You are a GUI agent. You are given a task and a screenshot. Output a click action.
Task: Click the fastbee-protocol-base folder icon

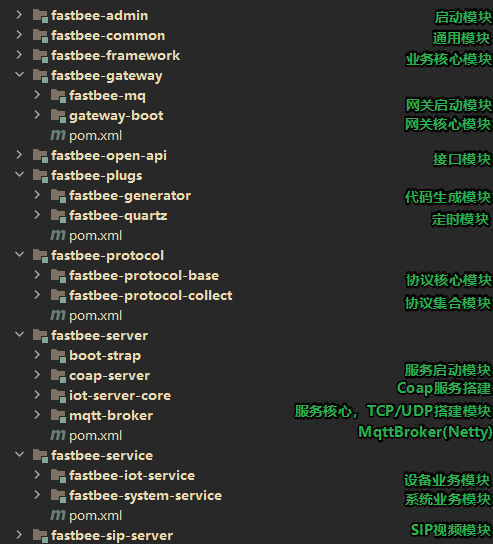coord(58,276)
